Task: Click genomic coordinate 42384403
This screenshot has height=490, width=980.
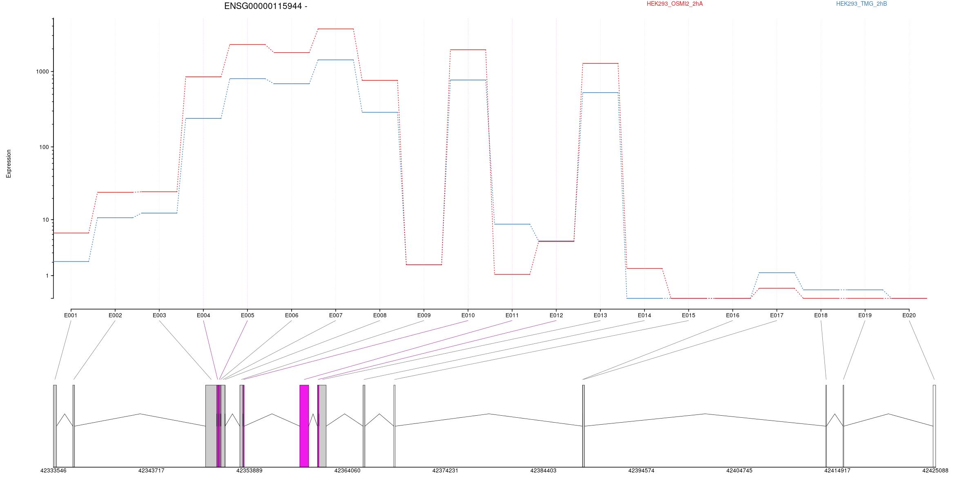Action: [543, 470]
